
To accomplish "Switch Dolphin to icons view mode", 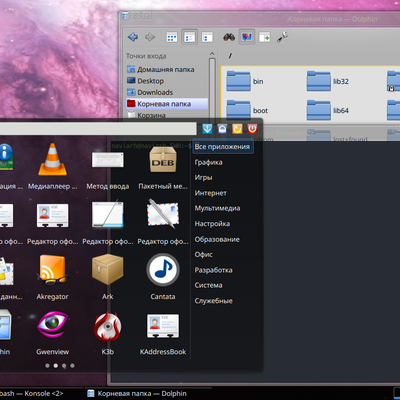I will tap(172, 37).
